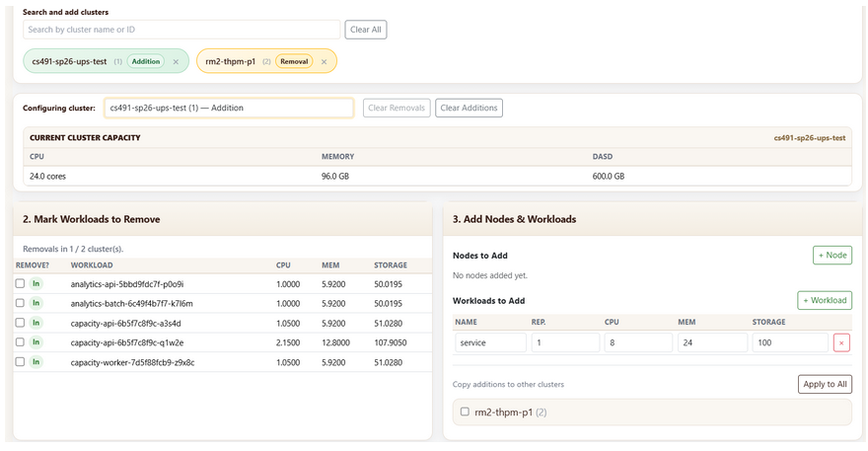This screenshot has width=868, height=451.
Task: Click the 600.0 GB DASD value
Action: point(609,177)
